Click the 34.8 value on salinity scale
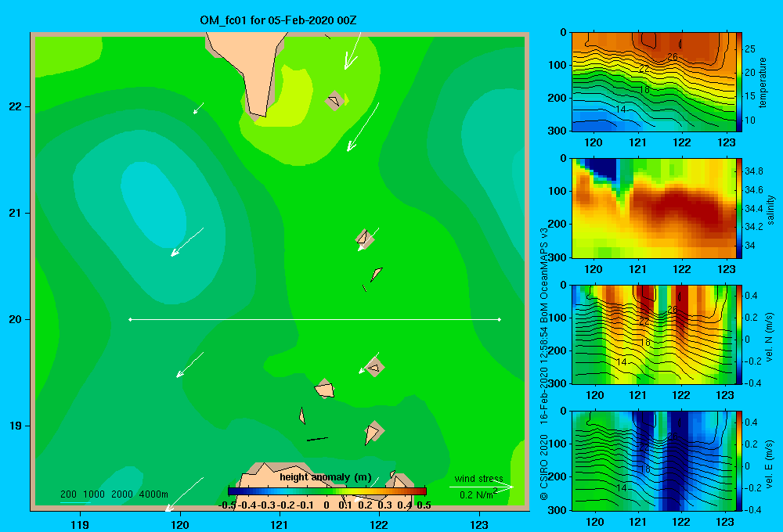 tap(753, 171)
